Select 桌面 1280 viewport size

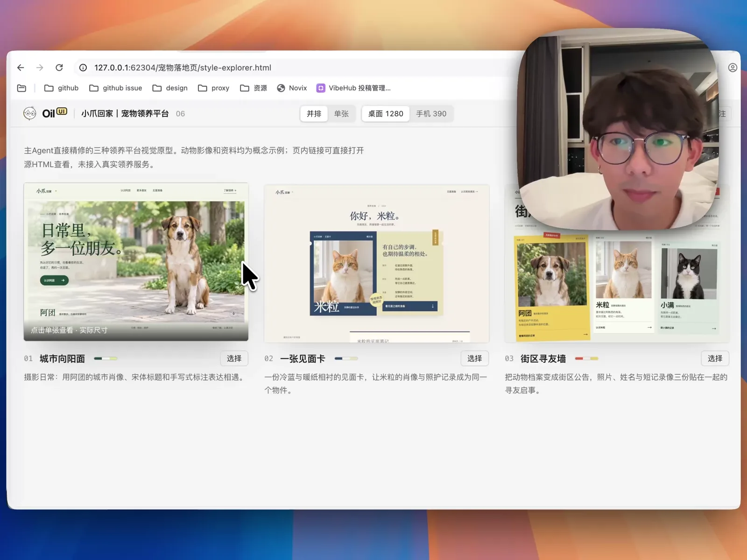coord(386,114)
